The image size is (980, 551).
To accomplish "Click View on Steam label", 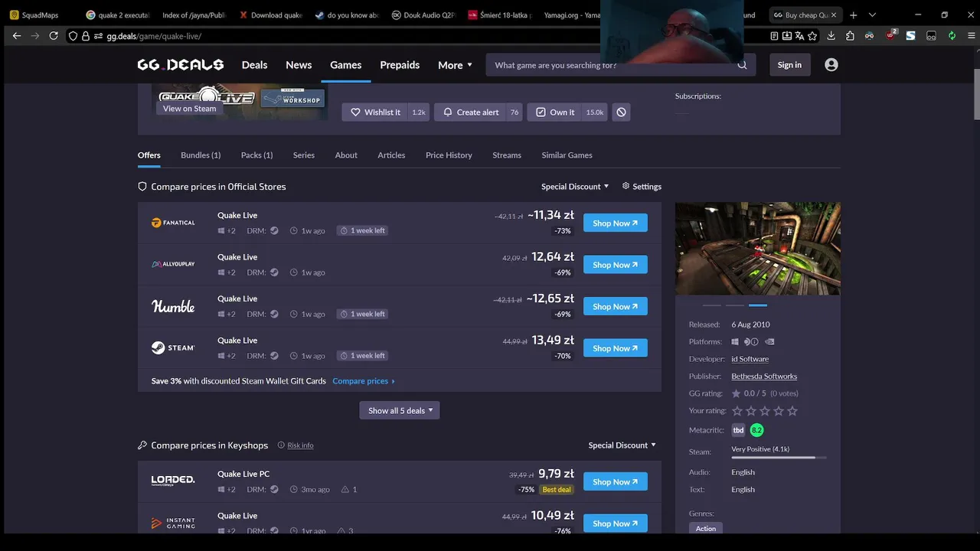I will (189, 109).
